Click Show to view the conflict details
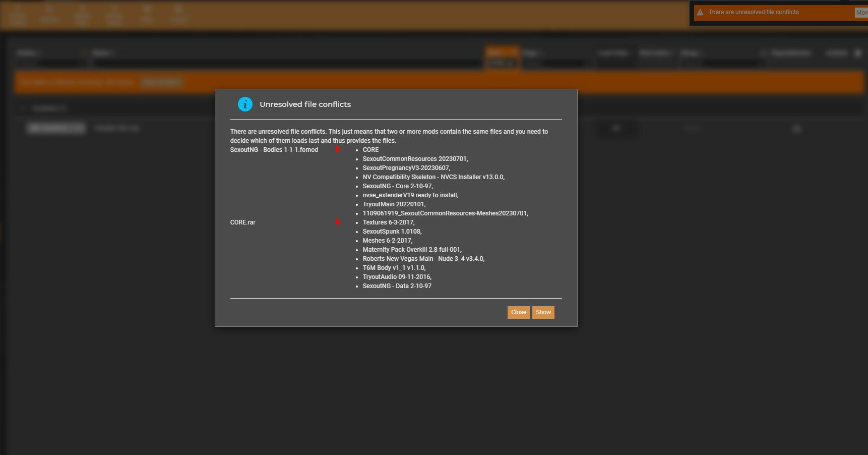 (543, 312)
